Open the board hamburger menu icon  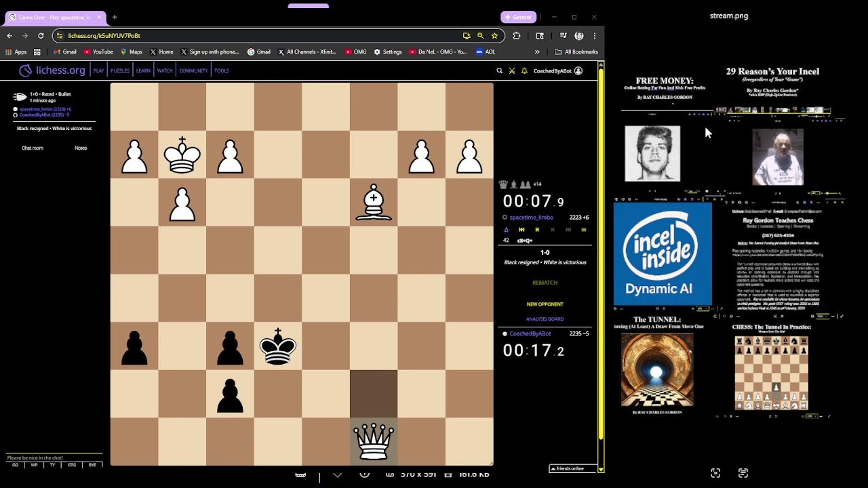tap(584, 230)
